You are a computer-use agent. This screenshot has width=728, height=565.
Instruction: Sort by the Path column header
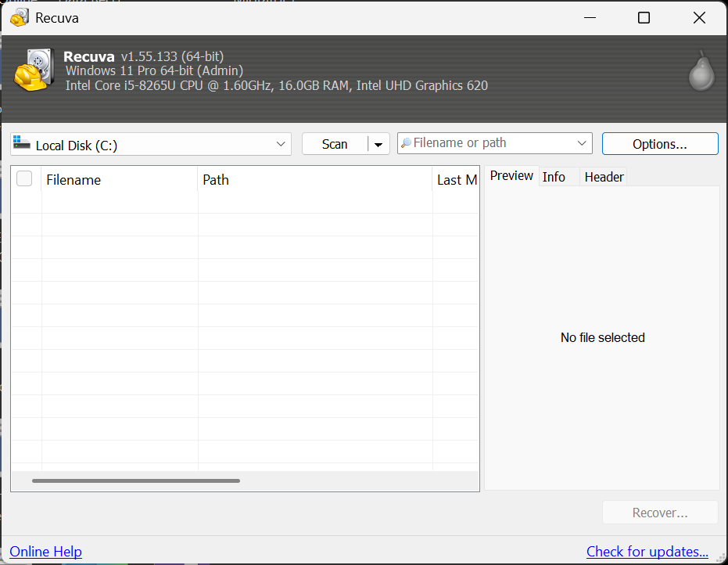[315, 180]
